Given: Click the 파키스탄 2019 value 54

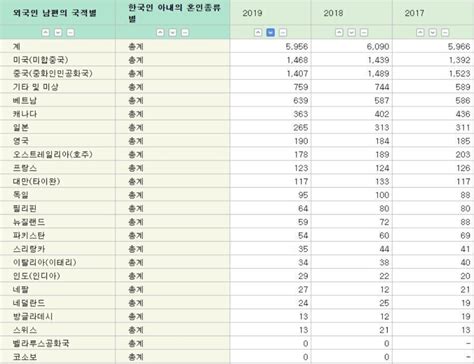Looking at the screenshot, I should click(x=303, y=235).
